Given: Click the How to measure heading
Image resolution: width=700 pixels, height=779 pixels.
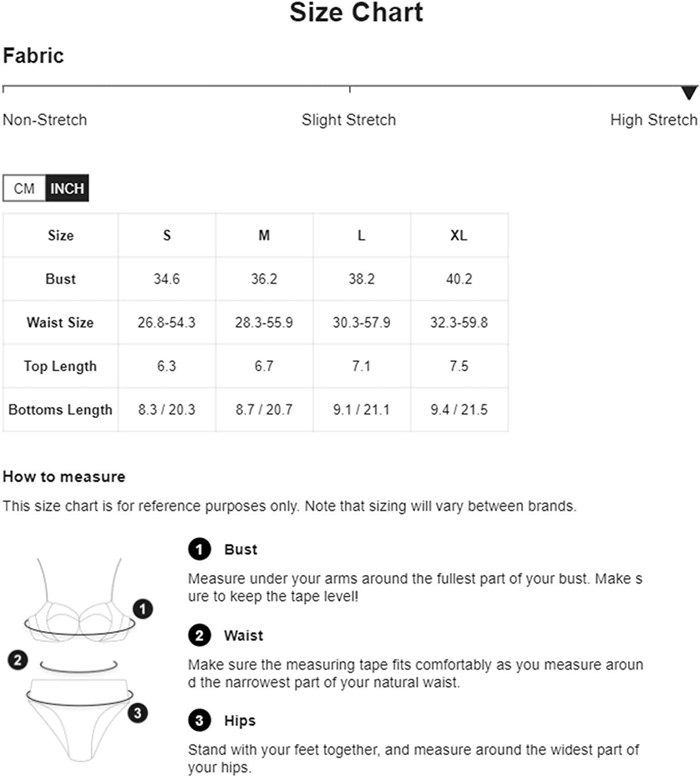Looking at the screenshot, I should click(x=64, y=477).
